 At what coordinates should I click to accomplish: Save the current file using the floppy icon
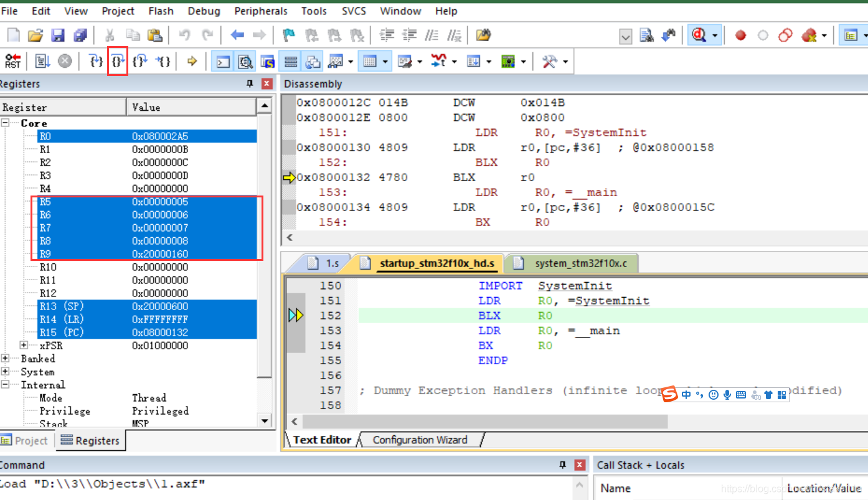tap(58, 35)
